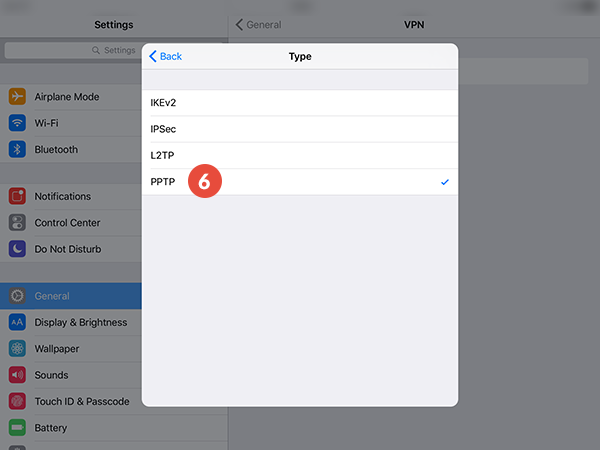Tap the Notifications icon
Screen dimensions: 600x450
pos(17,196)
